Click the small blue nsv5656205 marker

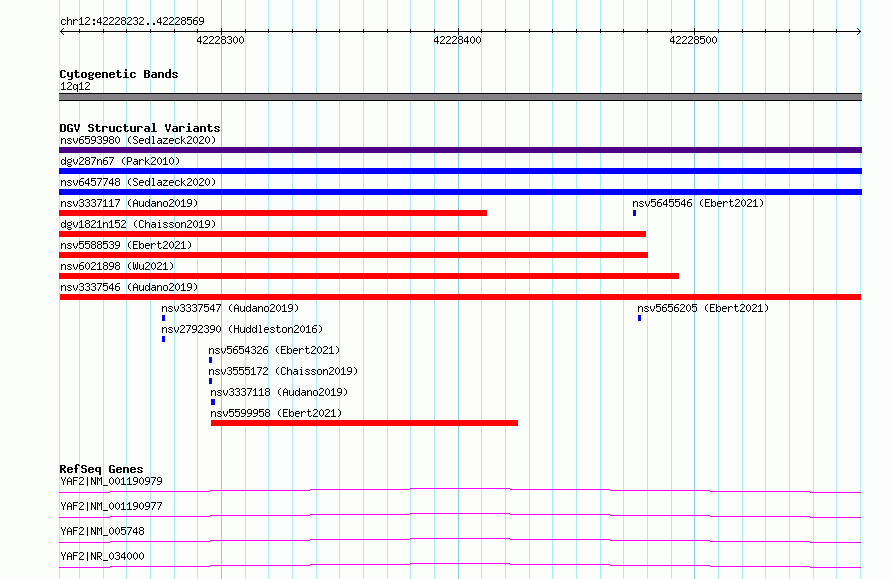(640, 318)
